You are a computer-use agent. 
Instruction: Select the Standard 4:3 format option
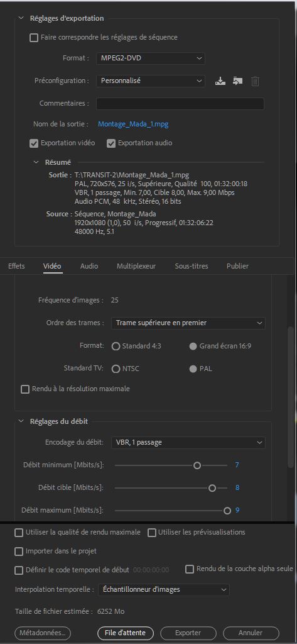pos(116,347)
